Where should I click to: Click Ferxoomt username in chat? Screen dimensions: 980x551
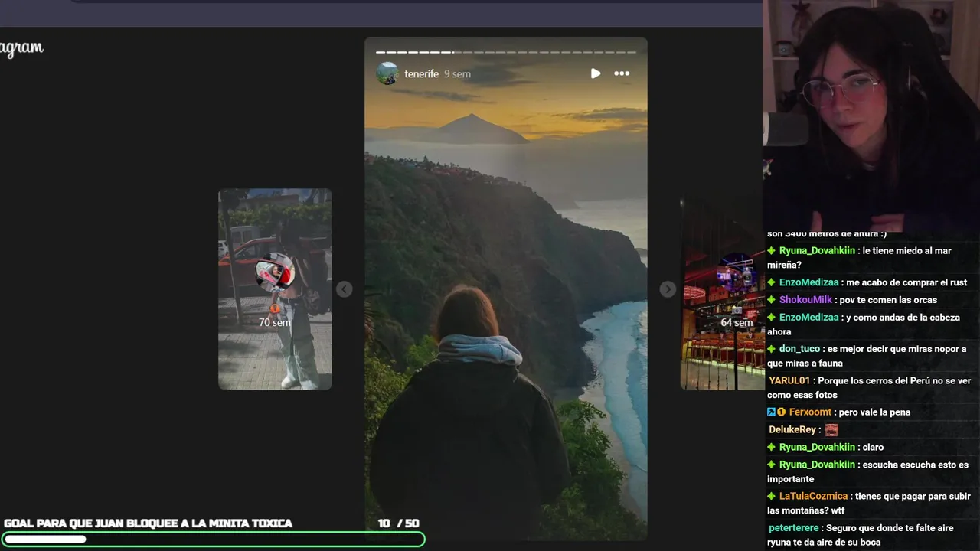point(810,412)
